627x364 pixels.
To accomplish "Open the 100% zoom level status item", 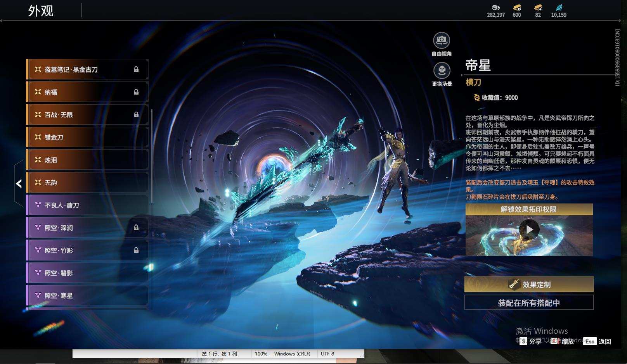I will click(x=261, y=354).
